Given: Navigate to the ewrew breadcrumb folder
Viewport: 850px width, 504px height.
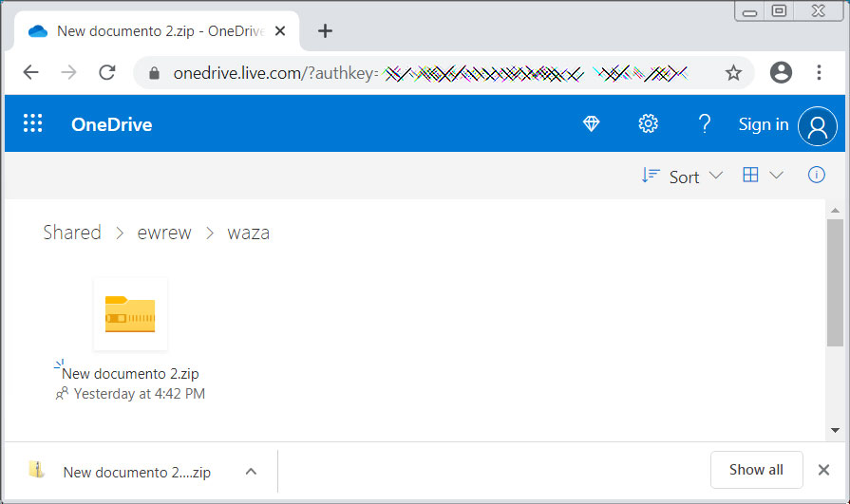Looking at the screenshot, I should (x=164, y=233).
